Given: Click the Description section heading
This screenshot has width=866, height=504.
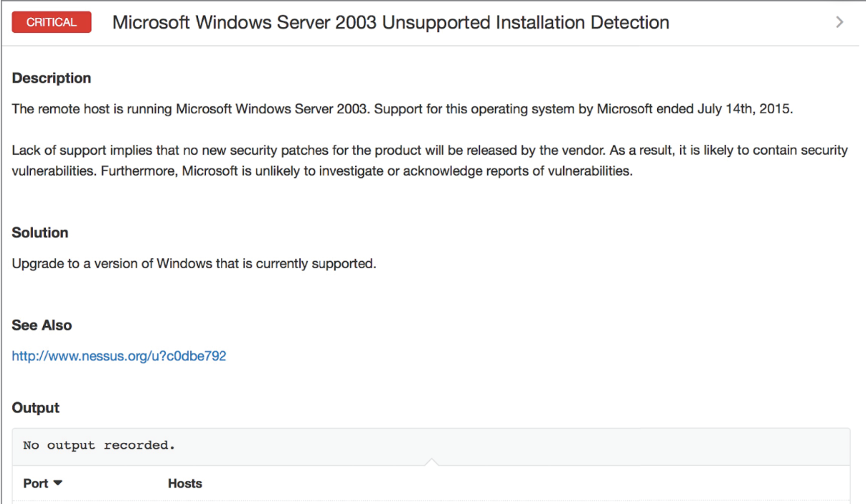Looking at the screenshot, I should click(x=52, y=78).
